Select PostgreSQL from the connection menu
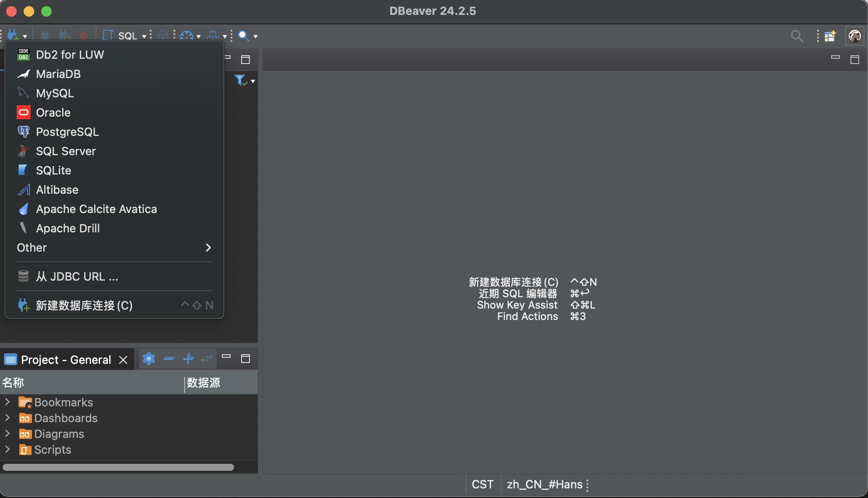Viewport: 868px width, 498px height. [67, 132]
